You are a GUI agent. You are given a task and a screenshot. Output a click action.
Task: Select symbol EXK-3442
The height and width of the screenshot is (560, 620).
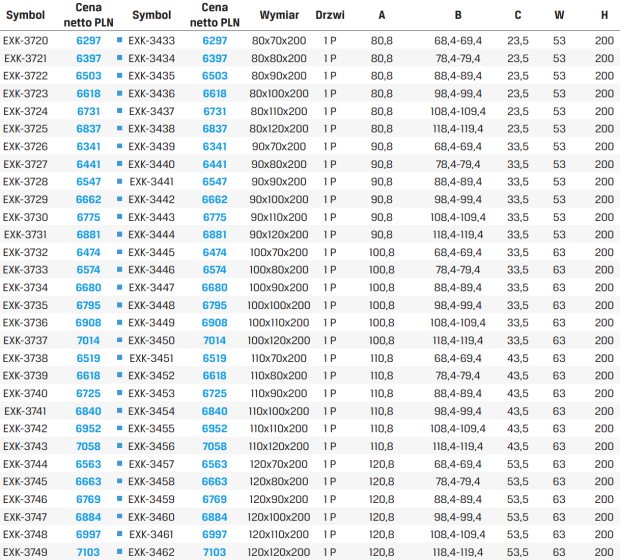151,200
